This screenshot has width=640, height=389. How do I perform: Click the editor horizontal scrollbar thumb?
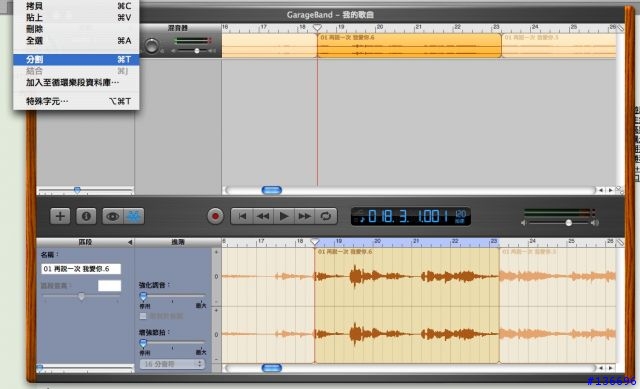pyautogui.click(x=271, y=368)
